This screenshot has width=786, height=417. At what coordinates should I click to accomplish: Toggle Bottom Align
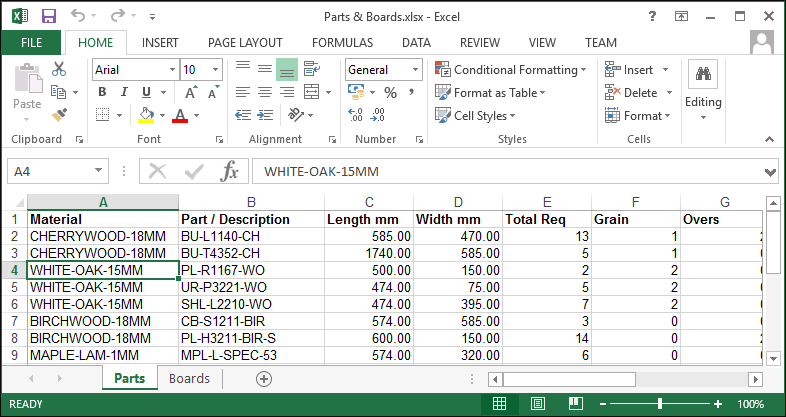[287, 69]
